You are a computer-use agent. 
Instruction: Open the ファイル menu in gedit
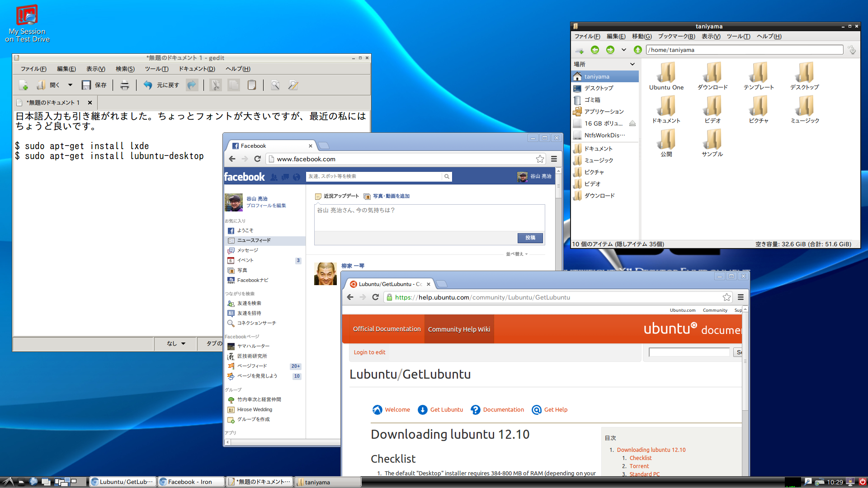[33, 69]
